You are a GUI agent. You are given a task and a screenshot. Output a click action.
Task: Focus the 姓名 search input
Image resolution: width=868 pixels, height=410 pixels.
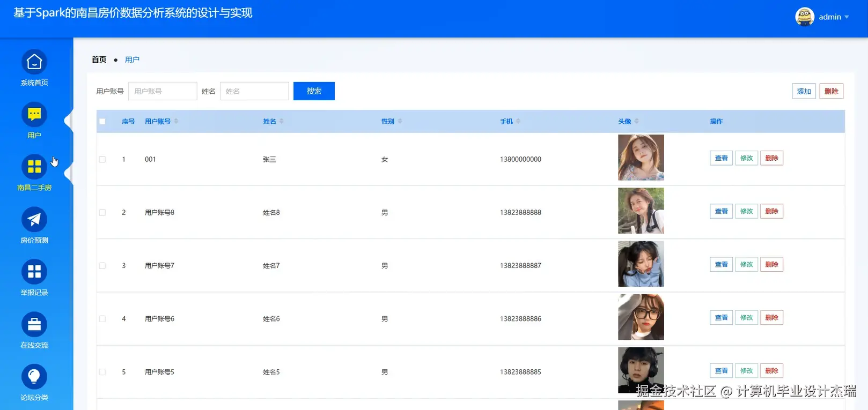coord(254,91)
